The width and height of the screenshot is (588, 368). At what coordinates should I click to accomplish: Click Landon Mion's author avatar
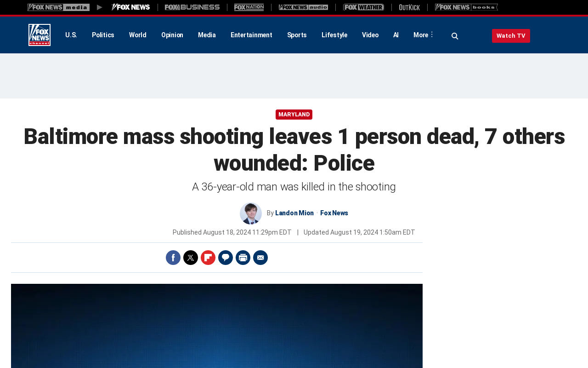pos(251,213)
